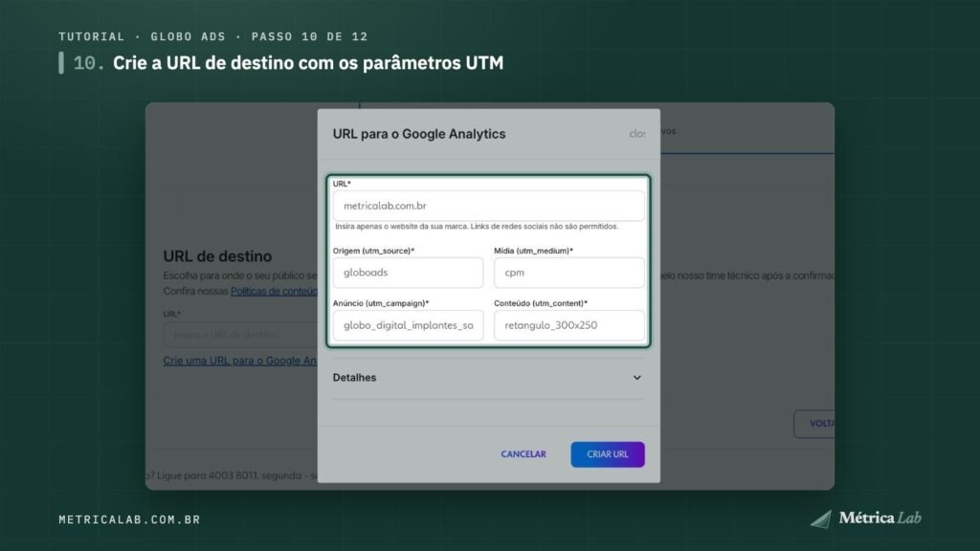Click the URL de destino heading
The width and height of the screenshot is (980, 551).
click(x=217, y=256)
